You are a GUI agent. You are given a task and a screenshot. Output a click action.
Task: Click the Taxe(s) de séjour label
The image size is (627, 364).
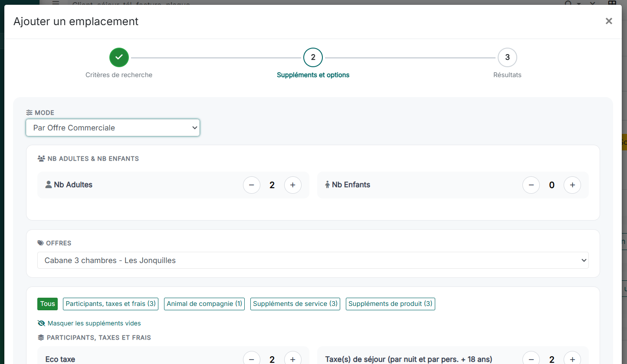click(409, 359)
